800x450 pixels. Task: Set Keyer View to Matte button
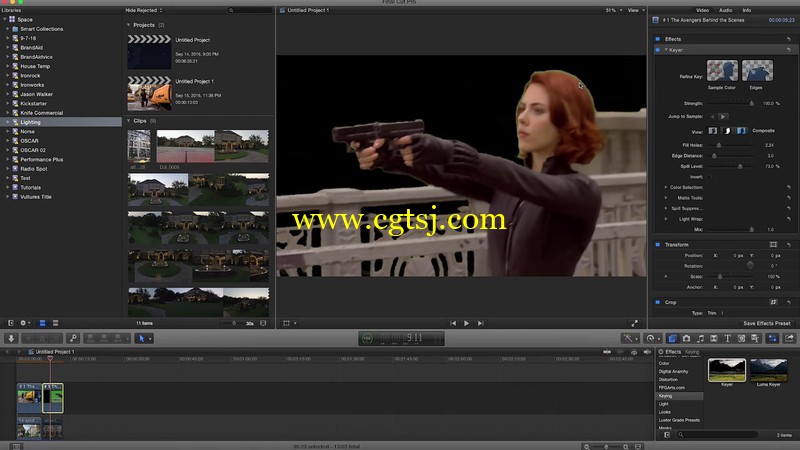pyautogui.click(x=727, y=131)
